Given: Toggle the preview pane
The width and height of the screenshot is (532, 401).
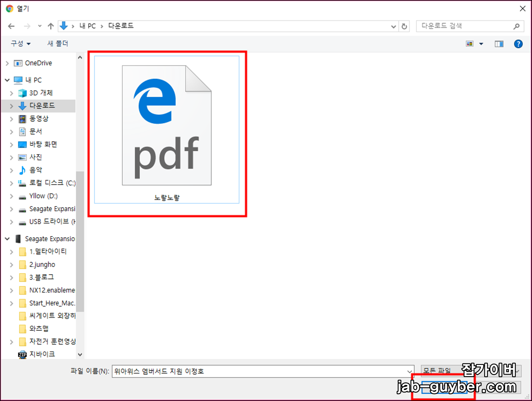Looking at the screenshot, I should pos(499,44).
